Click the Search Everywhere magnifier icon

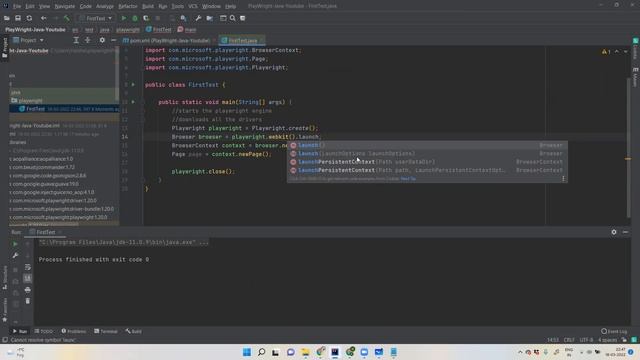click(232, 18)
